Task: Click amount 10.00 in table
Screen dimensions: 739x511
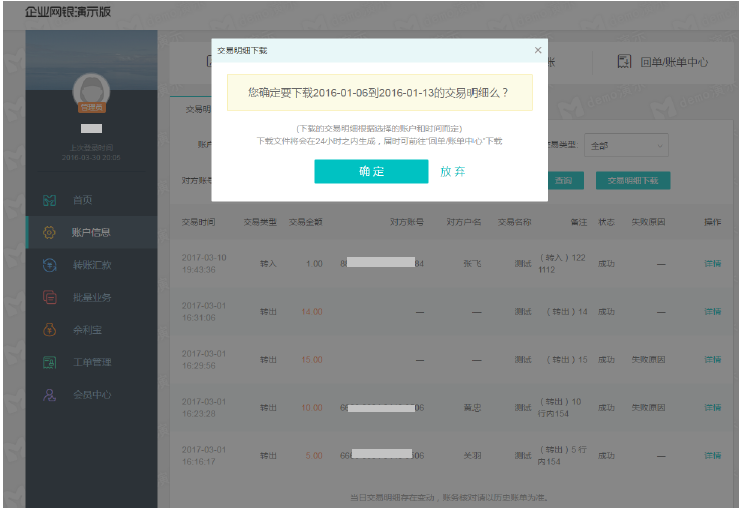Action: tap(312, 408)
